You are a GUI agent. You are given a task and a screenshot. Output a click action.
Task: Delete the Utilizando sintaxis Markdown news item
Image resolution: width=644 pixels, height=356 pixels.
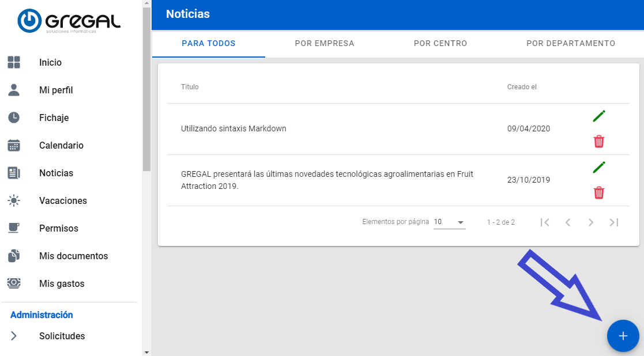pyautogui.click(x=599, y=141)
